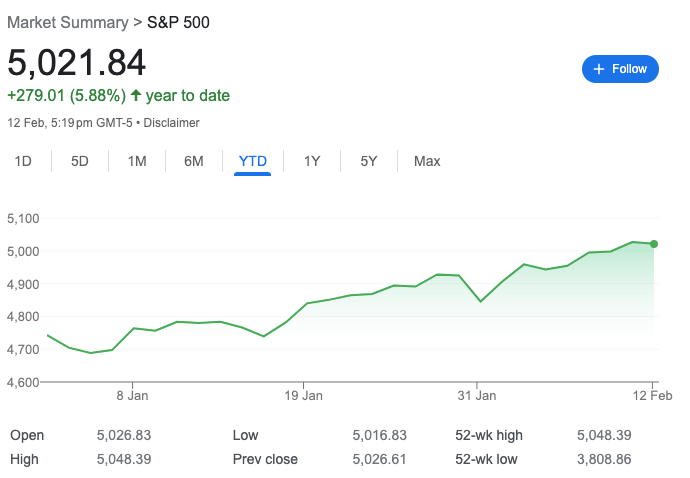
Task: Click the green endpoint dot on chart
Action: coord(654,243)
